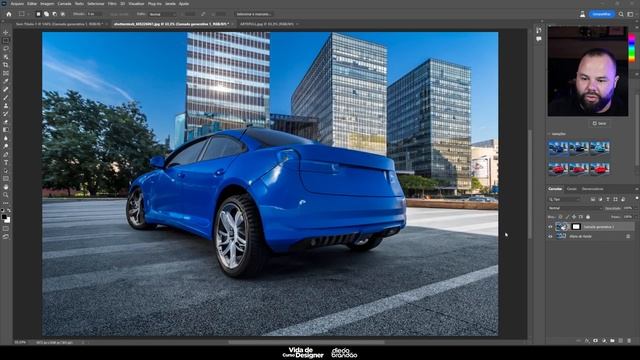Switch to the Camadas tab
This screenshot has width=640, height=360.
(555, 189)
